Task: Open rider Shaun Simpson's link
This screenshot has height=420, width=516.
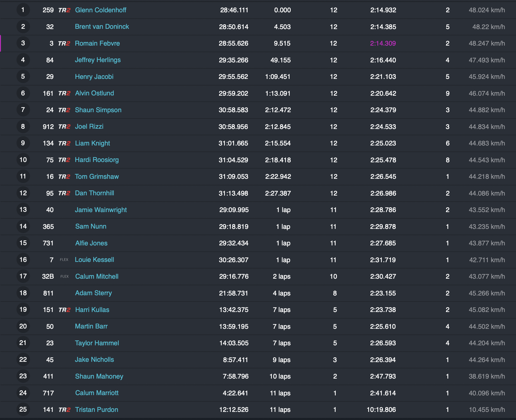Action: tap(98, 110)
